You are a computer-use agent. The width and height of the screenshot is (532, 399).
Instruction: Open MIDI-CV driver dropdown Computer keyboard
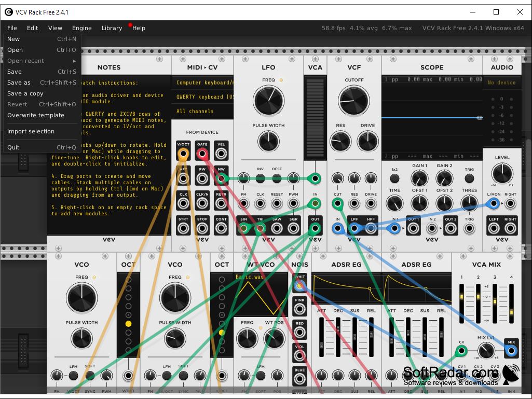click(203, 82)
